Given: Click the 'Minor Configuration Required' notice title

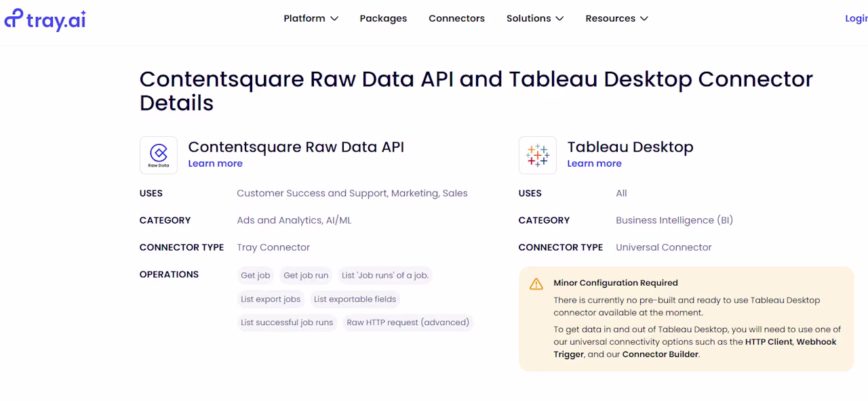Looking at the screenshot, I should [x=616, y=283].
